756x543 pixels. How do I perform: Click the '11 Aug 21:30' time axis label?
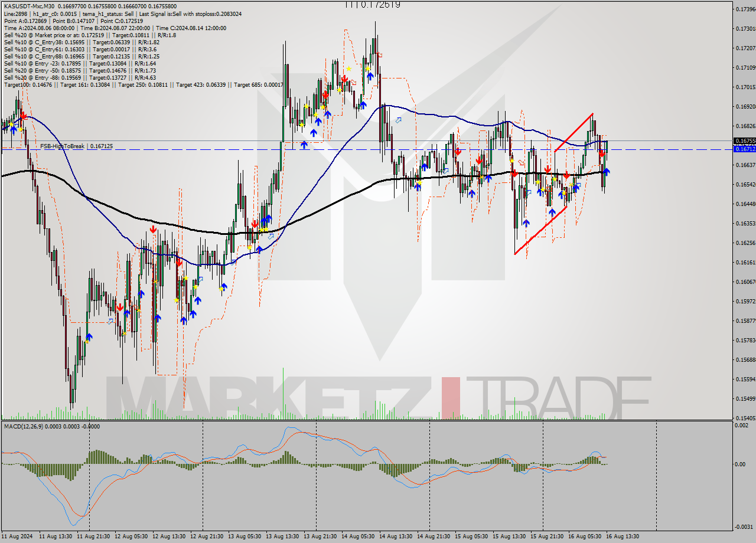click(92, 537)
